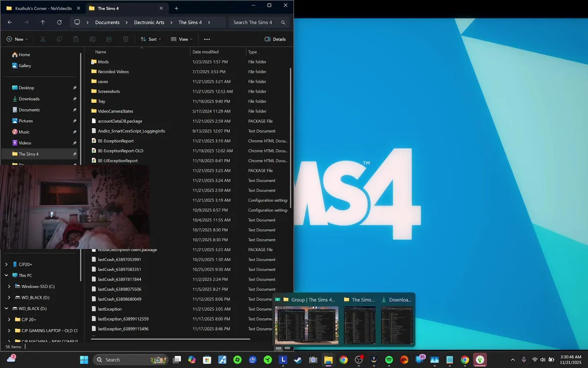Open Camera app in taskbar
588x368 pixels.
click(313, 360)
